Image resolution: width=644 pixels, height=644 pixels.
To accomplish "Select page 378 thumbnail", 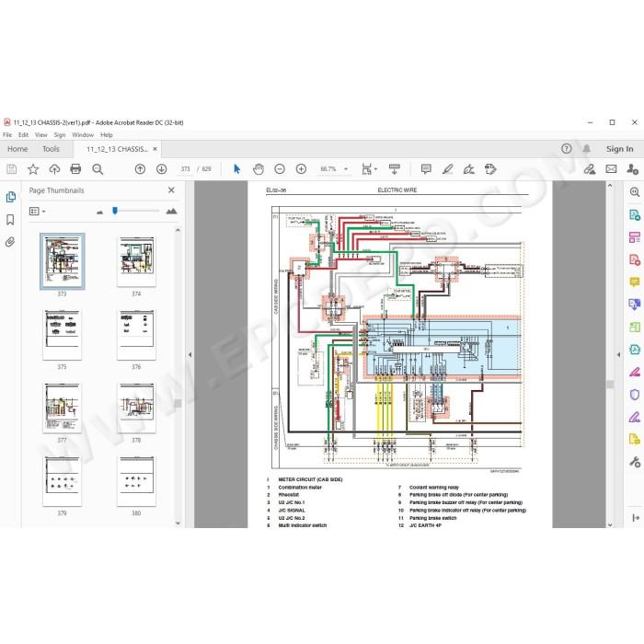I will (136, 408).
